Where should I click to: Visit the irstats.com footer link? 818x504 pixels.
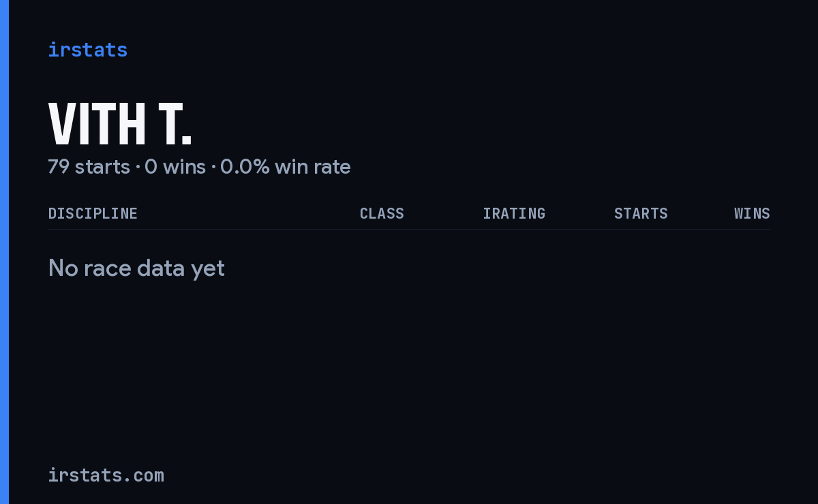(106, 475)
